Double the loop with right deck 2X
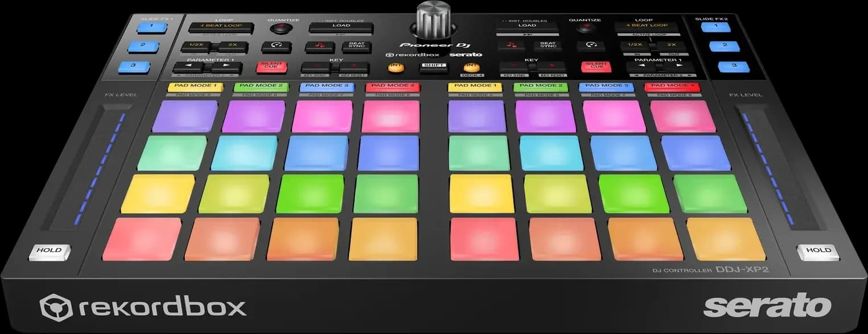Screen dimensions: 868x334 pyautogui.click(x=671, y=46)
